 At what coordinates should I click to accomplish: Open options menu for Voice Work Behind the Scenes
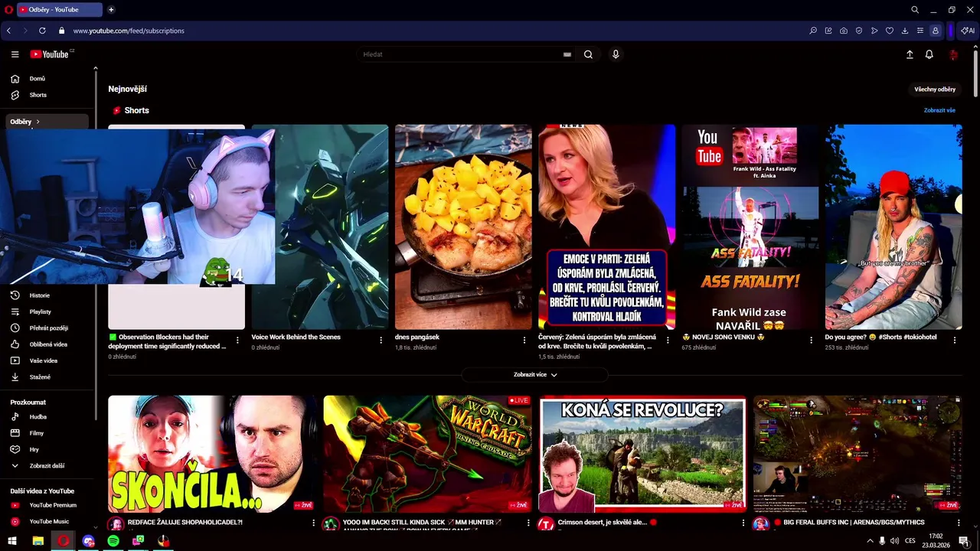381,340
